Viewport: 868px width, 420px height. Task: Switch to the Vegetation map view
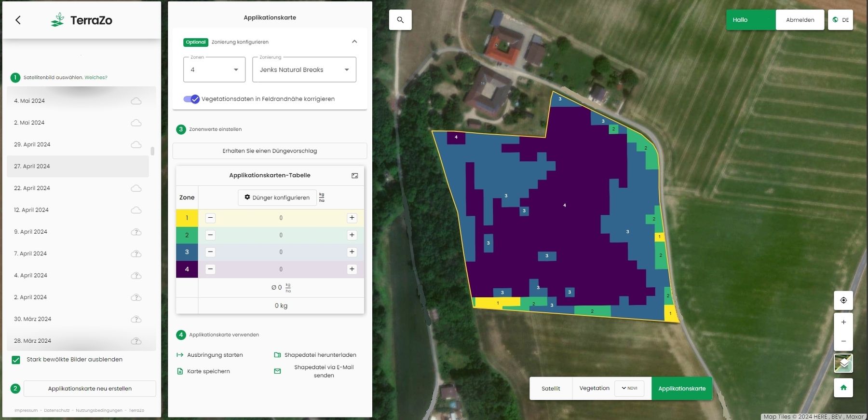(594, 388)
